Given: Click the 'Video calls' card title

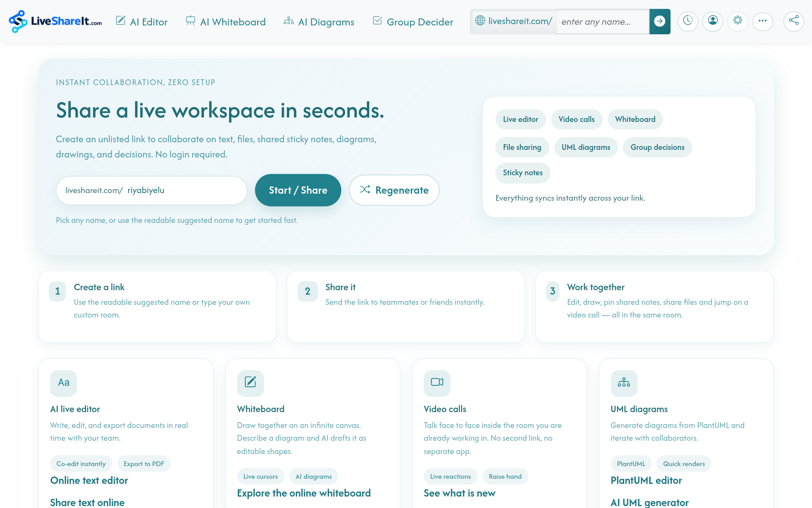Looking at the screenshot, I should [445, 409].
